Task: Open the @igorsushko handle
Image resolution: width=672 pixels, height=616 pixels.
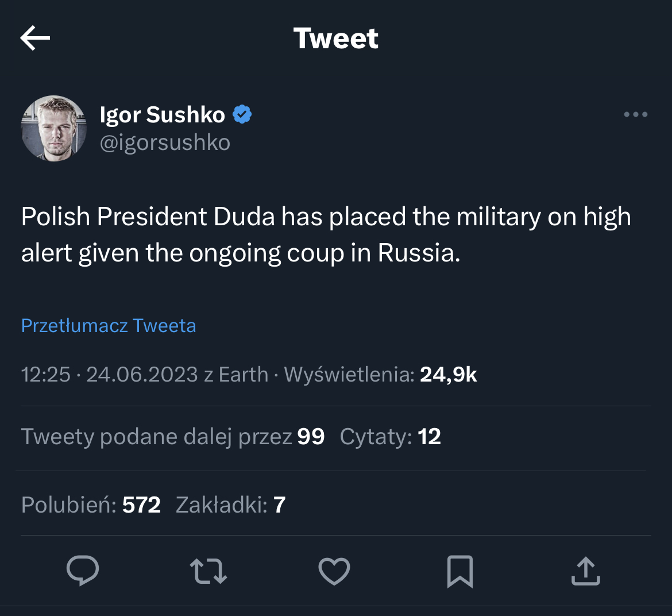Action: point(165,143)
